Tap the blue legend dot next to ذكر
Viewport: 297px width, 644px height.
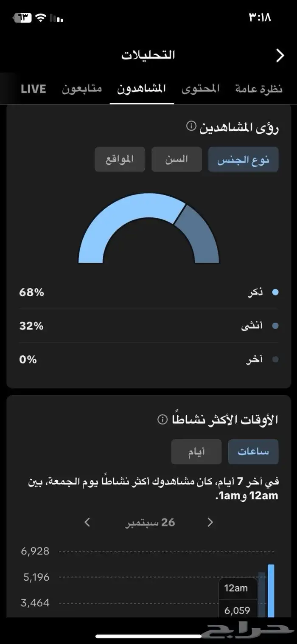(x=276, y=292)
